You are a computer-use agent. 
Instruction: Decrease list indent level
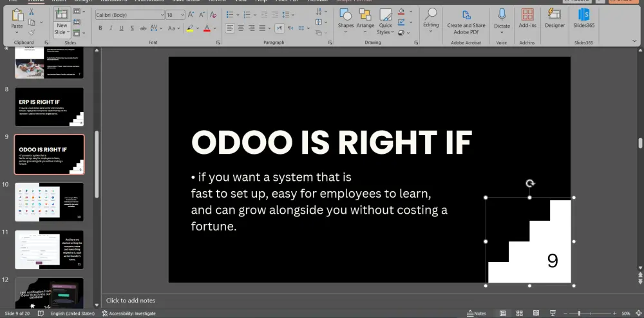click(264, 15)
